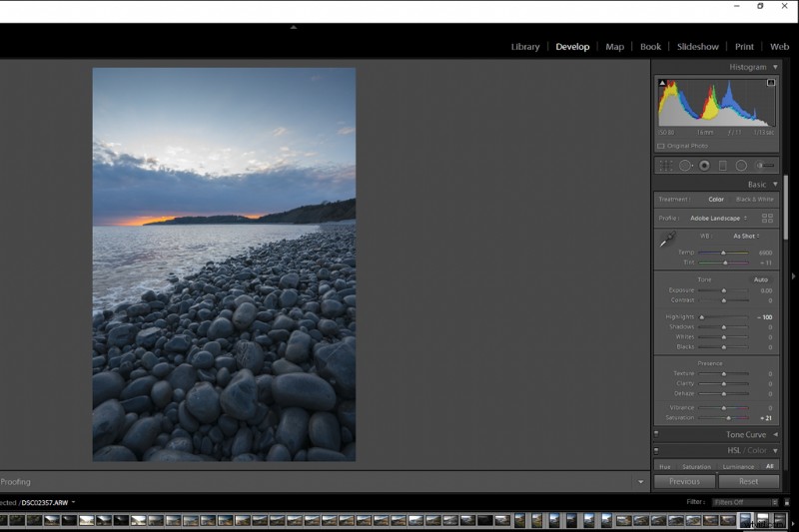Viewport: 799px width, 532px height.
Task: Select the Hue tab in HSL
Action: [665, 467]
